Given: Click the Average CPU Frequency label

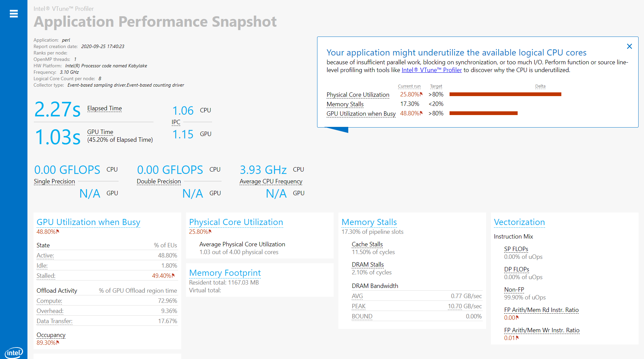Looking at the screenshot, I should click(x=271, y=181).
